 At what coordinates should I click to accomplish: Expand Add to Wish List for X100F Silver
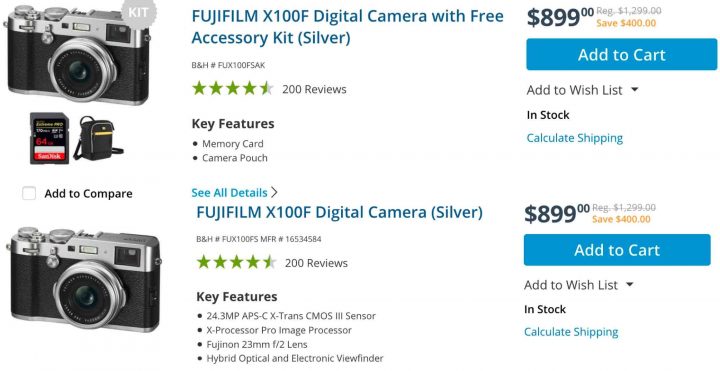pos(630,285)
